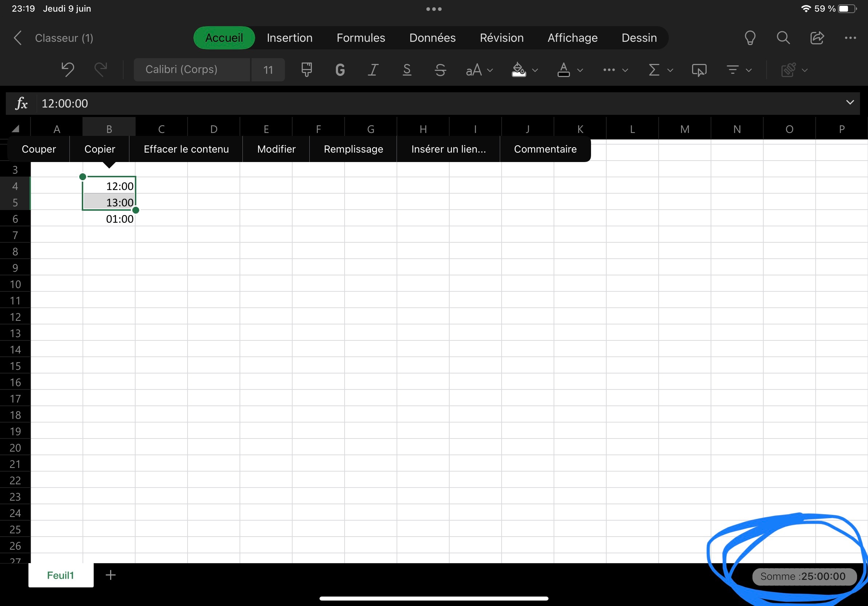The height and width of the screenshot is (606, 868).
Task: Tap Copier in the popup menu
Action: pos(100,149)
